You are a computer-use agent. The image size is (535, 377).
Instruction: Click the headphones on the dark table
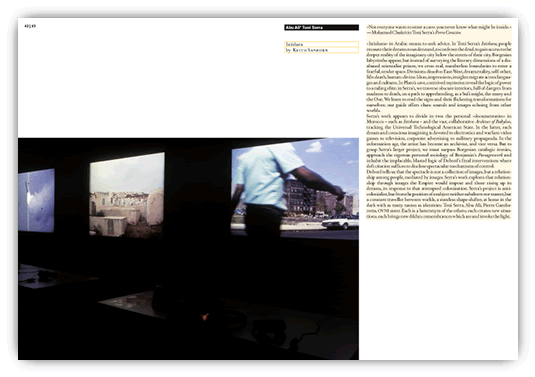[270, 332]
